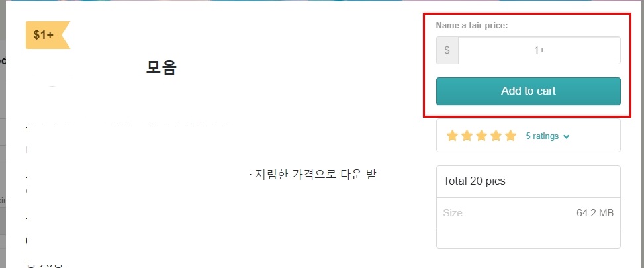644x268 pixels.
Task: Select the third gold rating star
Action: (481, 136)
